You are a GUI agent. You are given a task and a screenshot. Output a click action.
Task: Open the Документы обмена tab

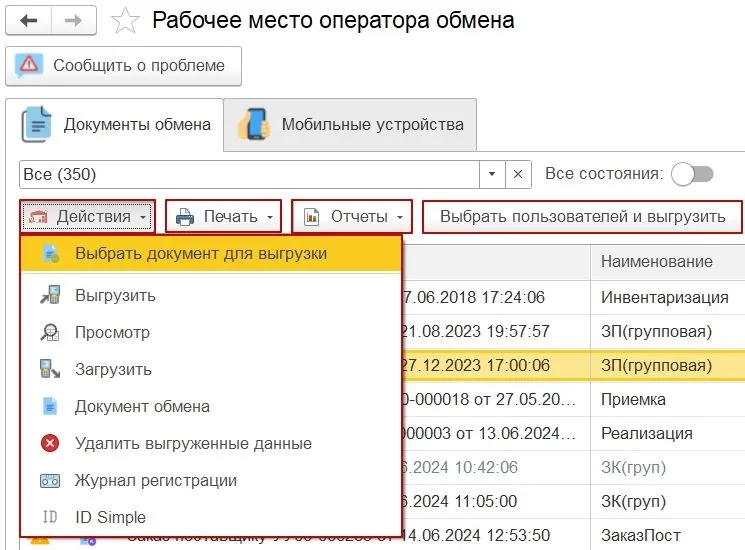coord(115,126)
